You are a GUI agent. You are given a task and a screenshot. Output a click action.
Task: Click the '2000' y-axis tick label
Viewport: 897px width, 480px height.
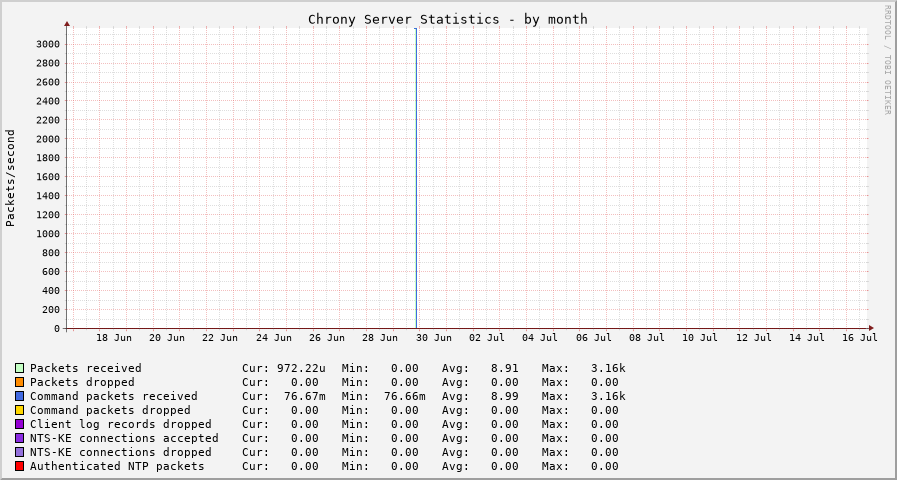[x=46, y=139]
